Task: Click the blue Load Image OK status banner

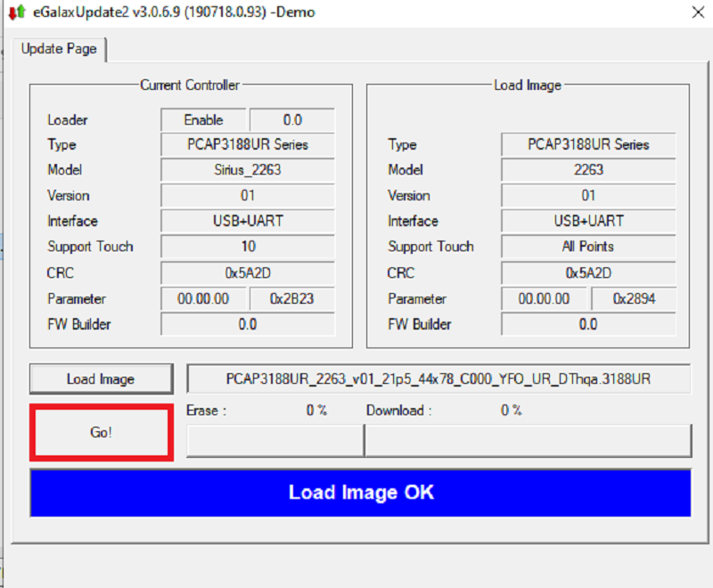Action: (x=360, y=493)
